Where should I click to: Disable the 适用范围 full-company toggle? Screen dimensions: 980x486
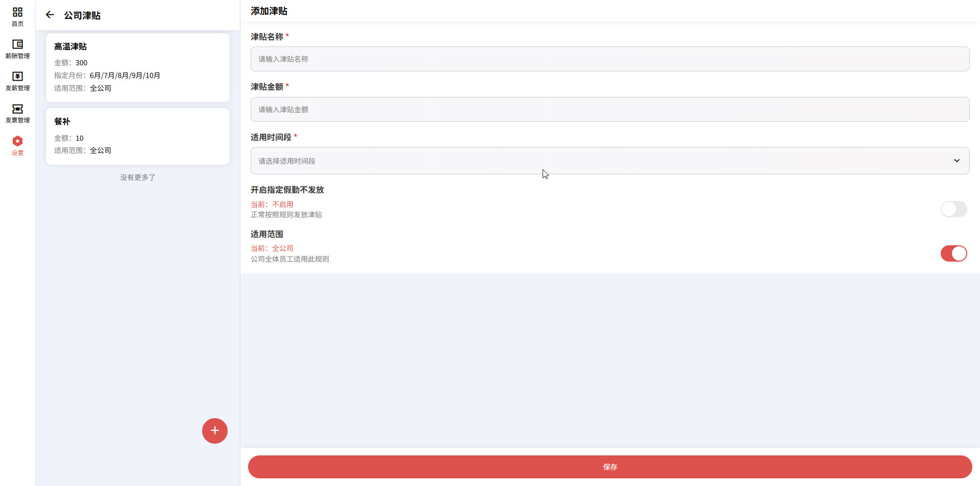pos(953,253)
